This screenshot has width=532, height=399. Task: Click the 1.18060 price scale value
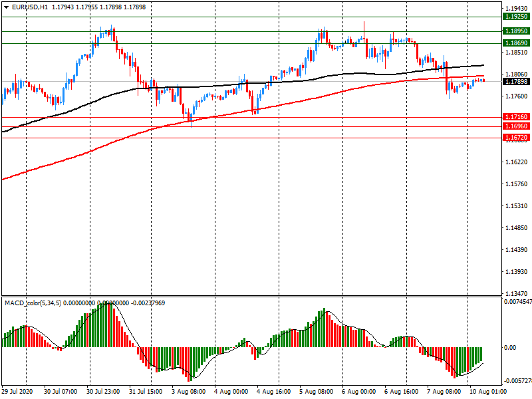517,74
